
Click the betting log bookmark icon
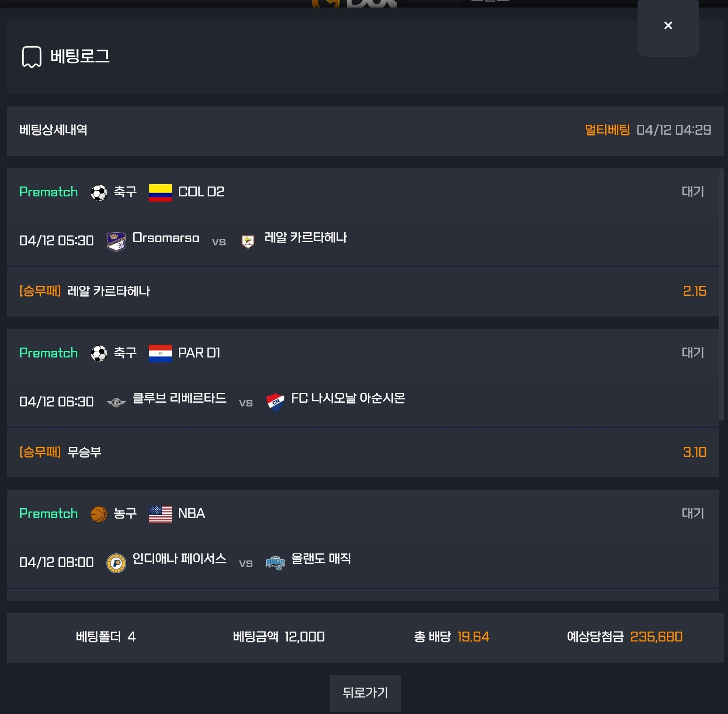(32, 57)
